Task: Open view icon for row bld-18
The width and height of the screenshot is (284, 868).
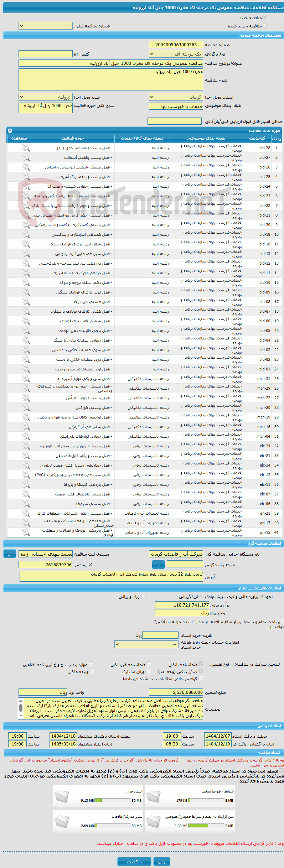Action: (x=26, y=234)
